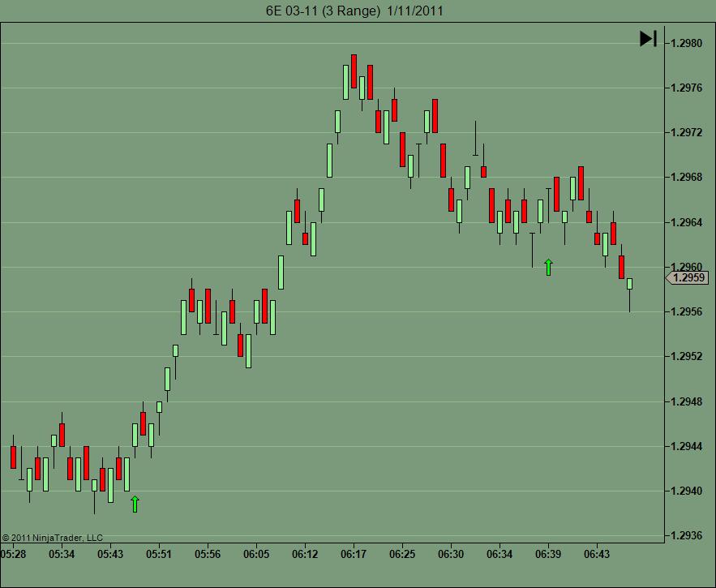Click the 06:05 time axis label

pos(256,554)
